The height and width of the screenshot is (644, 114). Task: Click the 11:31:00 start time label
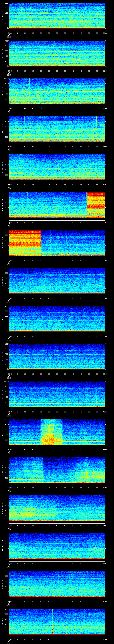tap(9, 109)
